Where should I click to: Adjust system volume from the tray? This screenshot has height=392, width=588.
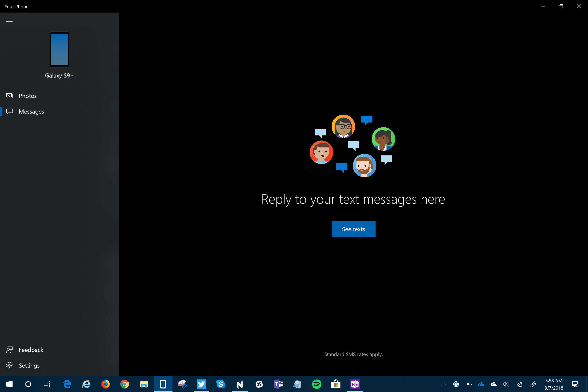tap(506, 384)
